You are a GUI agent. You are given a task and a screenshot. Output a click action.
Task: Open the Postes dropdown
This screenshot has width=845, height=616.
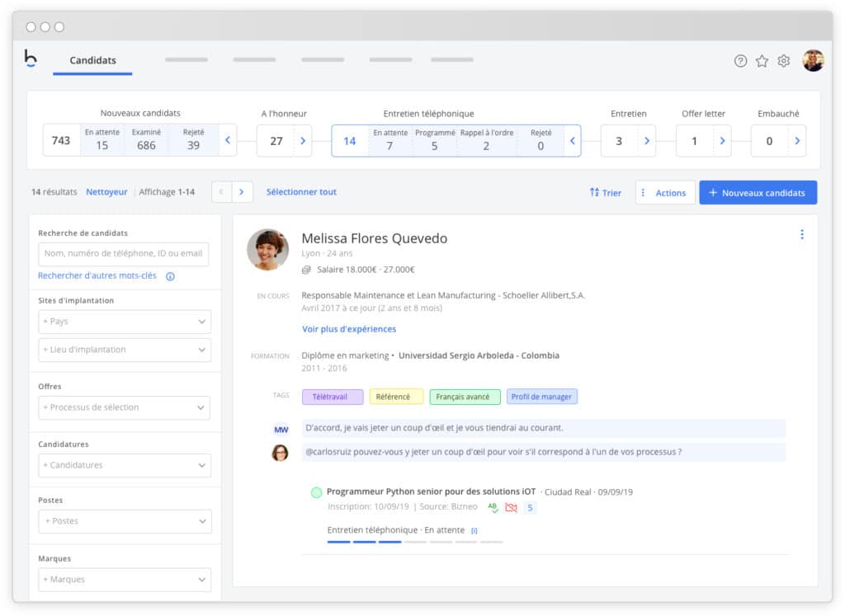(125, 521)
